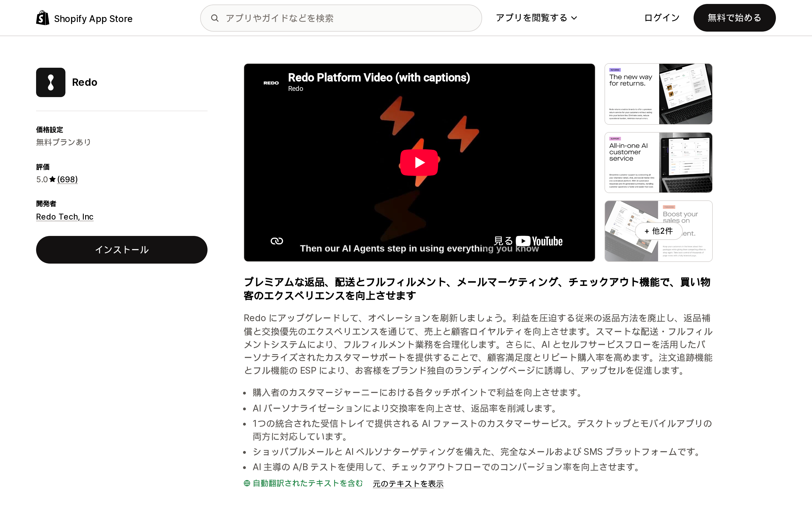The image size is (812, 508).
Task: Click the 5.0 rating value
Action: point(42,179)
